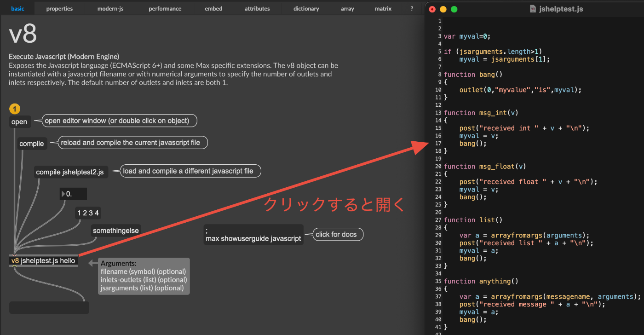Click 'open editor window' comment bubble
The width and height of the screenshot is (644, 335).
tap(119, 121)
